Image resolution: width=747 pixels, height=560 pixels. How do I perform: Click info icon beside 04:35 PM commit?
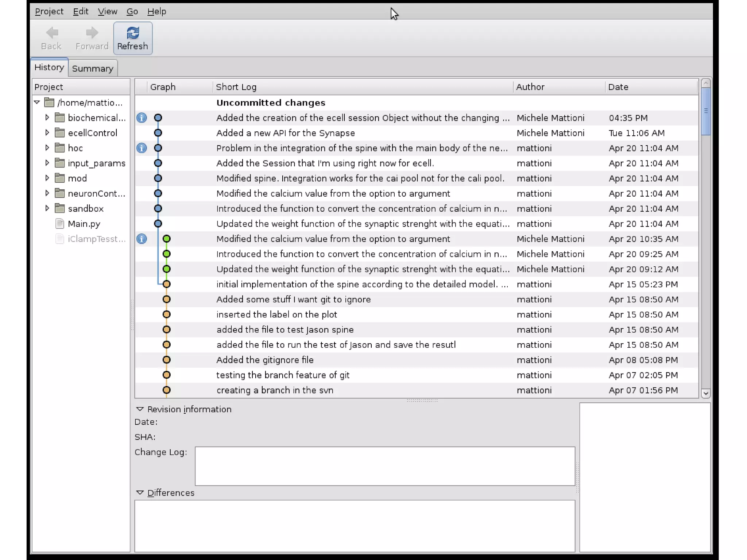pyautogui.click(x=142, y=118)
